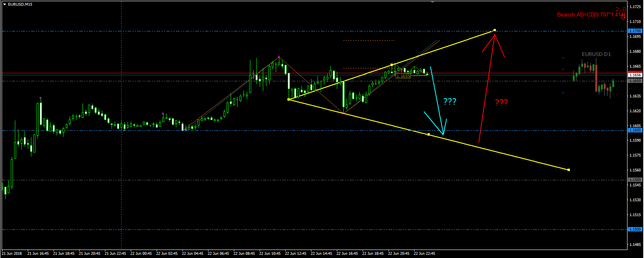Click 1.1725 on the price scale
Image resolution: width=644 pixels, height=258 pixels.
636,7
